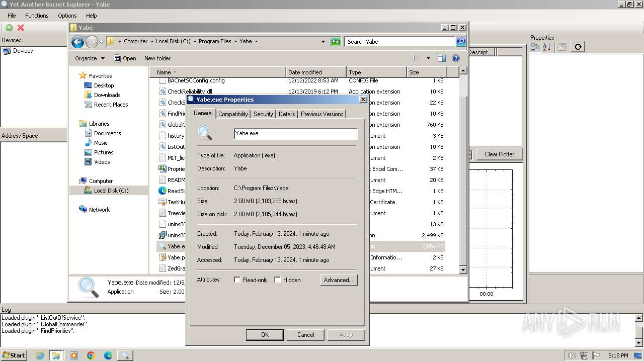Click the Alphabetical sort properties icon
The image size is (644, 362).
(546, 47)
